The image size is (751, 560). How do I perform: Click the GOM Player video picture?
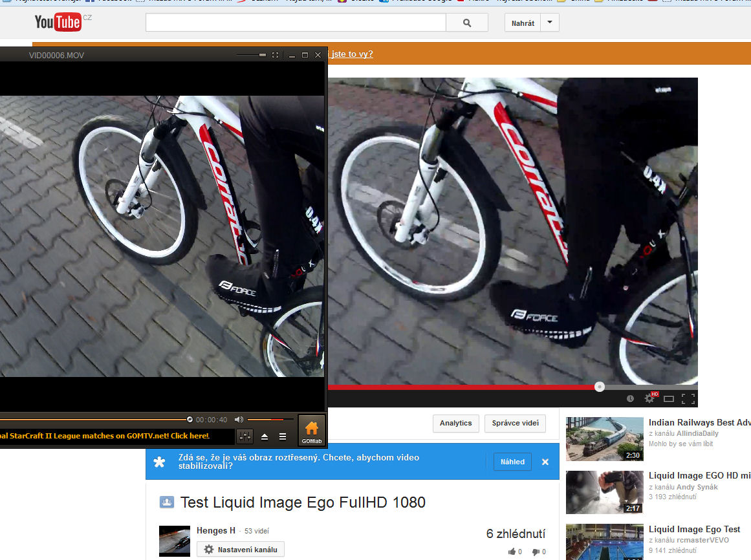(162, 237)
